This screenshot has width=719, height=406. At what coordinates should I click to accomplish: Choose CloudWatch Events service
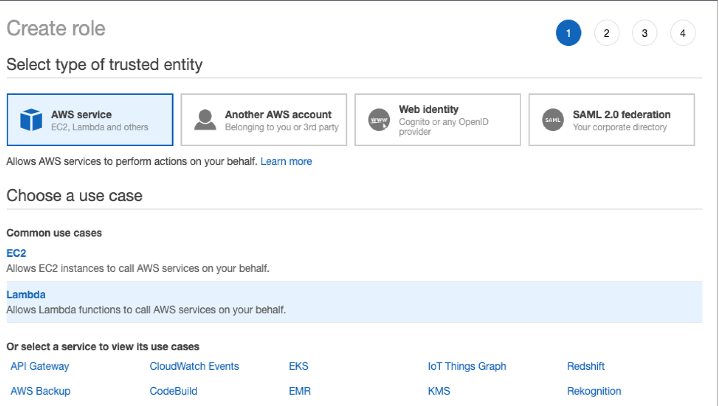tap(194, 366)
